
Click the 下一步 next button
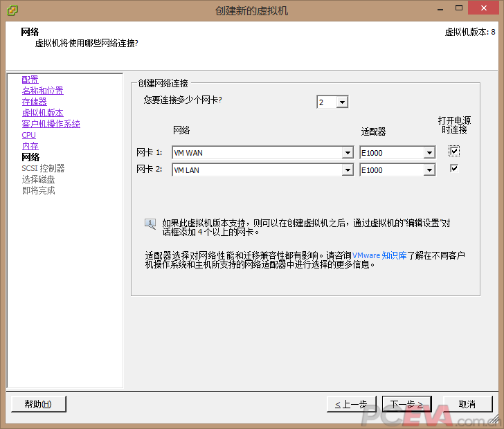pyautogui.click(x=406, y=404)
